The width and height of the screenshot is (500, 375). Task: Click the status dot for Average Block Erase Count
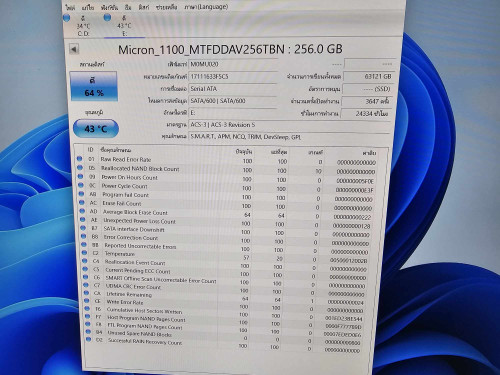click(82, 211)
